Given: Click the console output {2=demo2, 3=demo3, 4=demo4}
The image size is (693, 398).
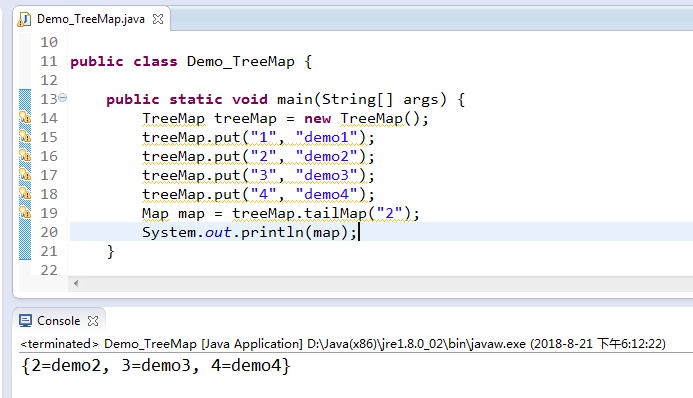Looking at the screenshot, I should pyautogui.click(x=156, y=366).
